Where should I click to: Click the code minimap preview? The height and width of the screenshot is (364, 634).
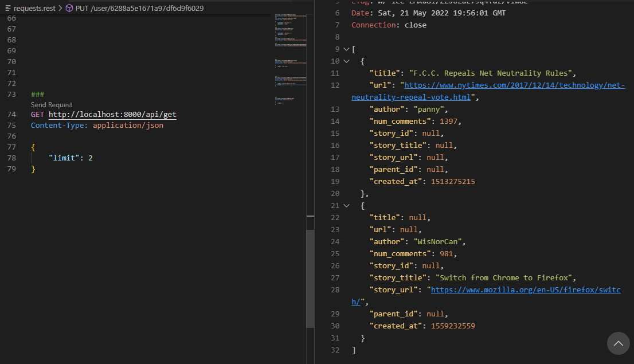pyautogui.click(x=290, y=60)
